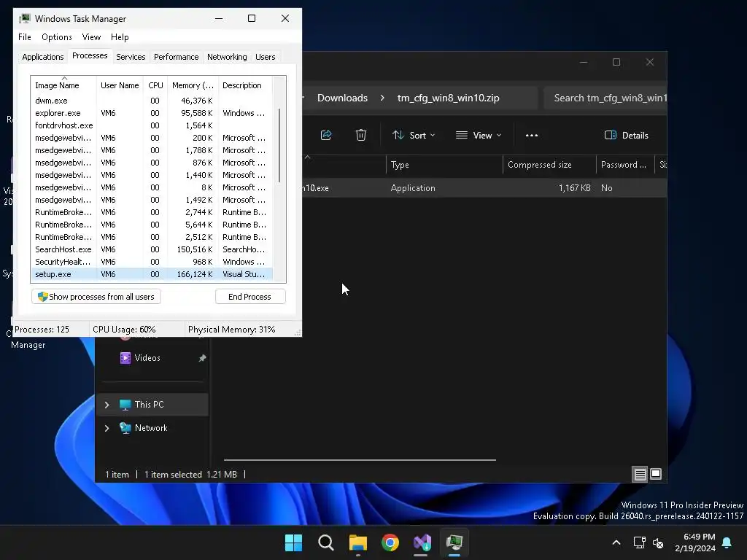Open Windows Start menu
Screen dimensions: 747x560
pyautogui.click(x=293, y=542)
